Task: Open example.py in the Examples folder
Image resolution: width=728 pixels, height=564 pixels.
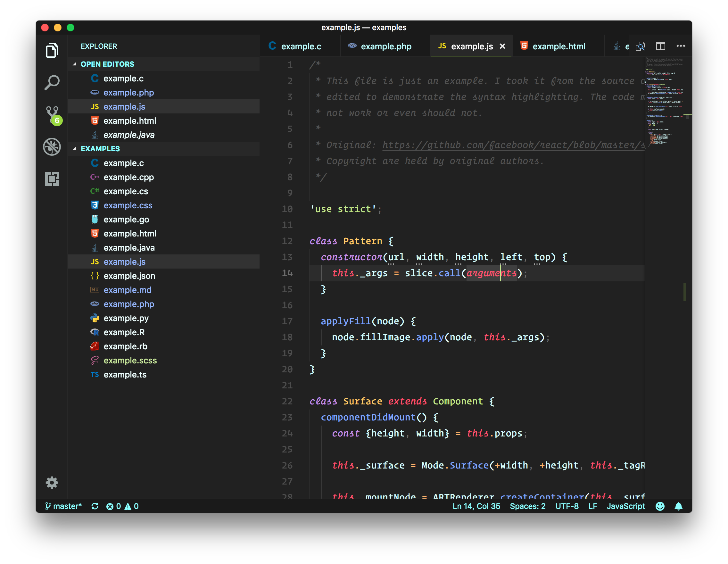Action: (x=163, y=318)
